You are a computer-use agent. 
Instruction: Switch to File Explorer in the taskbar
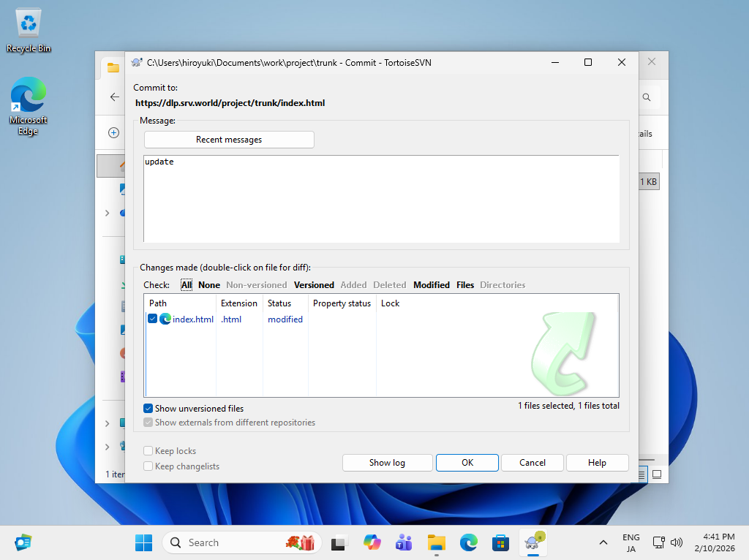pyautogui.click(x=436, y=542)
